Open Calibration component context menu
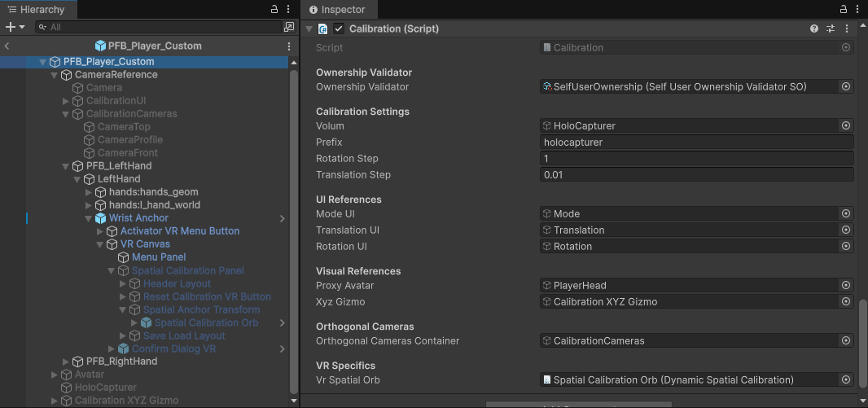 click(846, 29)
